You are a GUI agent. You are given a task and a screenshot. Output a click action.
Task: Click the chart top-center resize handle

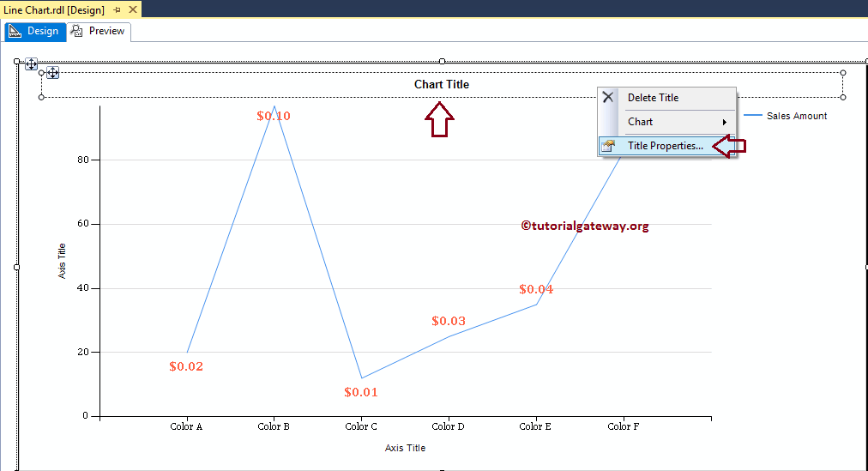442,62
